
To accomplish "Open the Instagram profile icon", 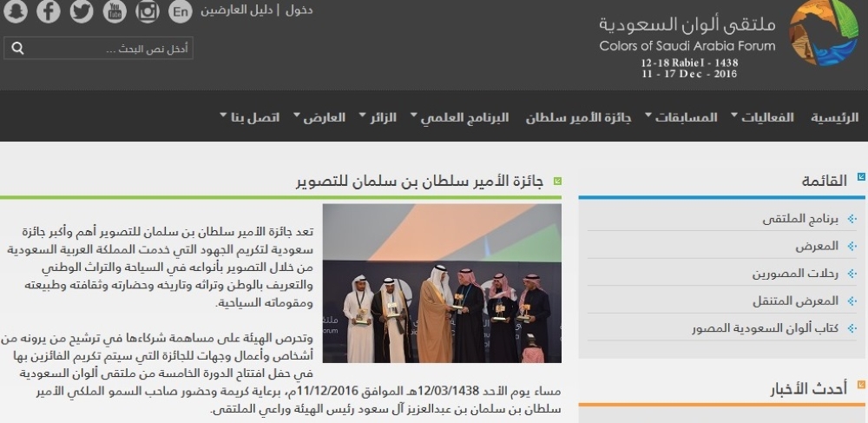I will 148,11.
